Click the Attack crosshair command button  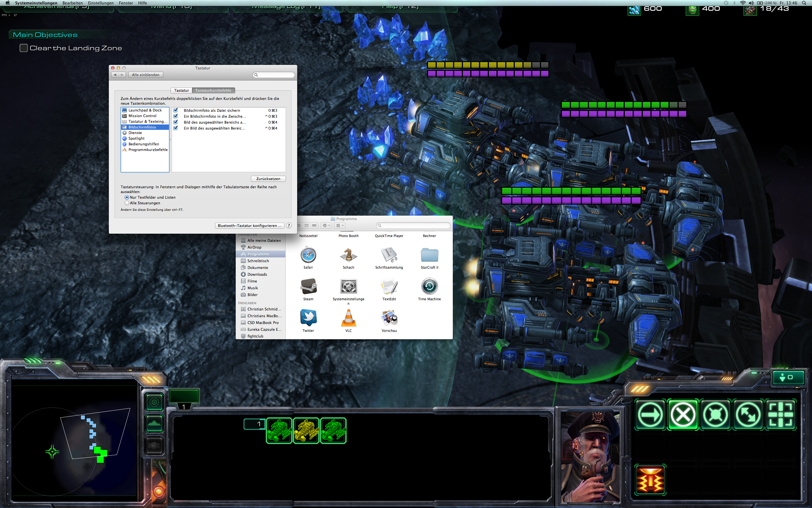pos(780,415)
